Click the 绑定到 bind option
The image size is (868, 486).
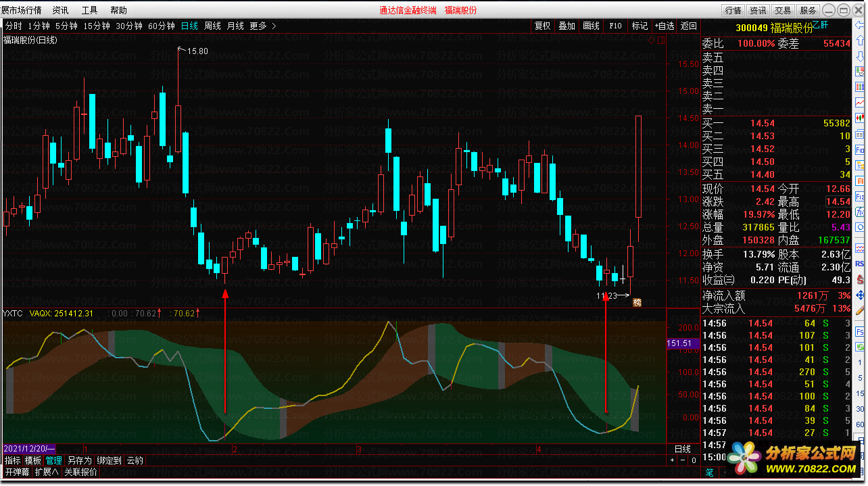pyautogui.click(x=109, y=460)
